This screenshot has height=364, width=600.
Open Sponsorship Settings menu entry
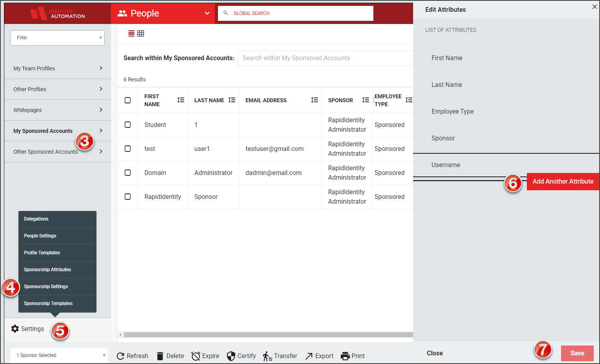(x=57, y=287)
